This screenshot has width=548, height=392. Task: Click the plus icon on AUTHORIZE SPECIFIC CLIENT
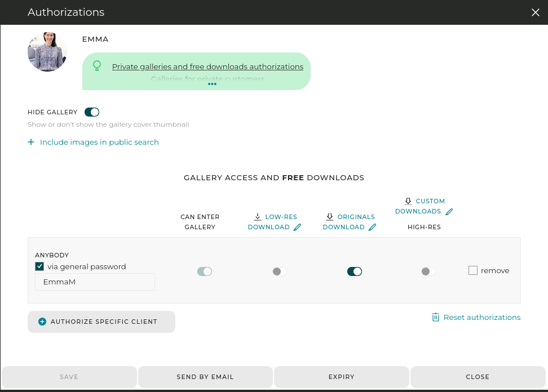tap(42, 322)
